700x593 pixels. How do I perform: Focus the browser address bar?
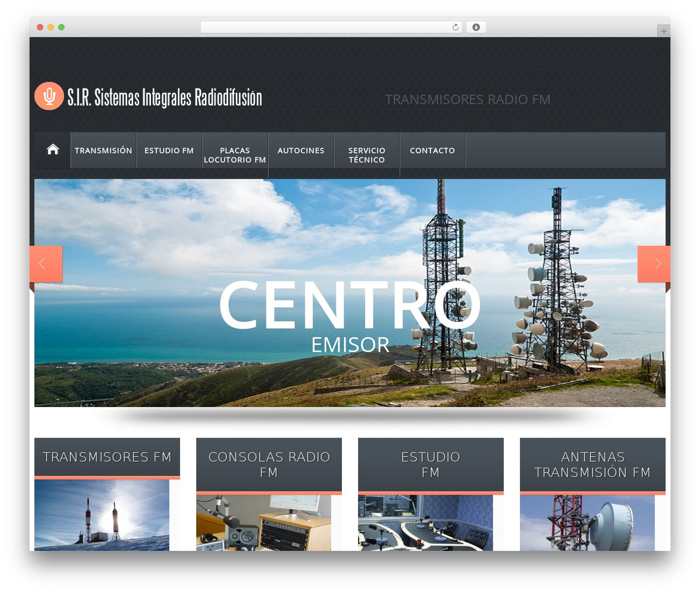coord(331,27)
